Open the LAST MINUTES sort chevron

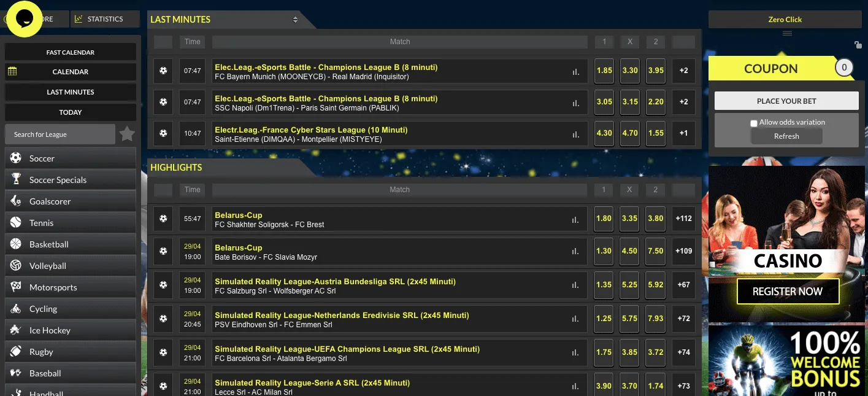295,19
